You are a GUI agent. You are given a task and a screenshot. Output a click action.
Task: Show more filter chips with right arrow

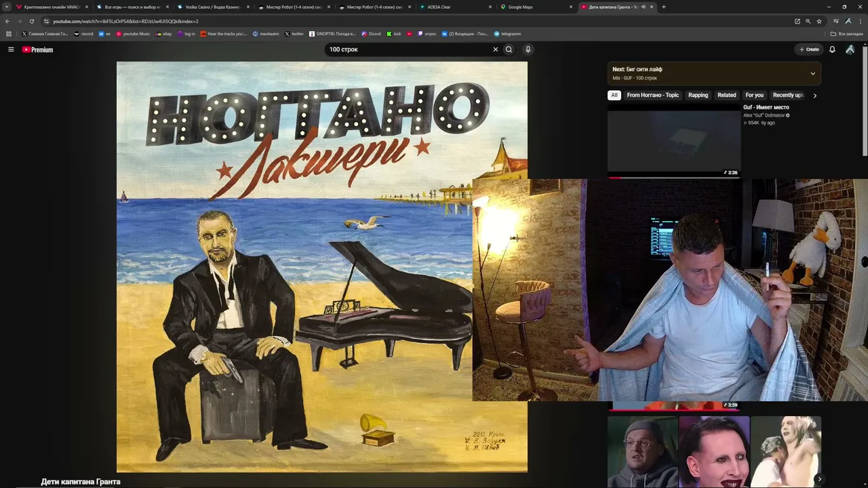[x=814, y=96]
